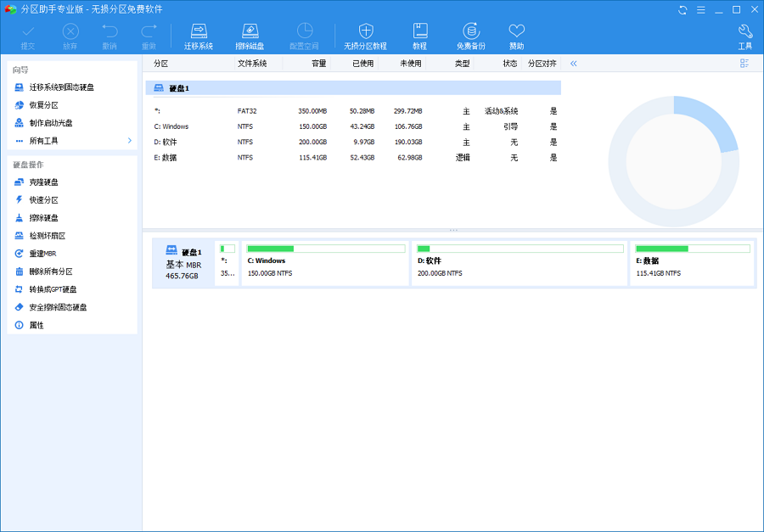Click the C: Windows usage bar
764x532 pixels.
(326, 249)
